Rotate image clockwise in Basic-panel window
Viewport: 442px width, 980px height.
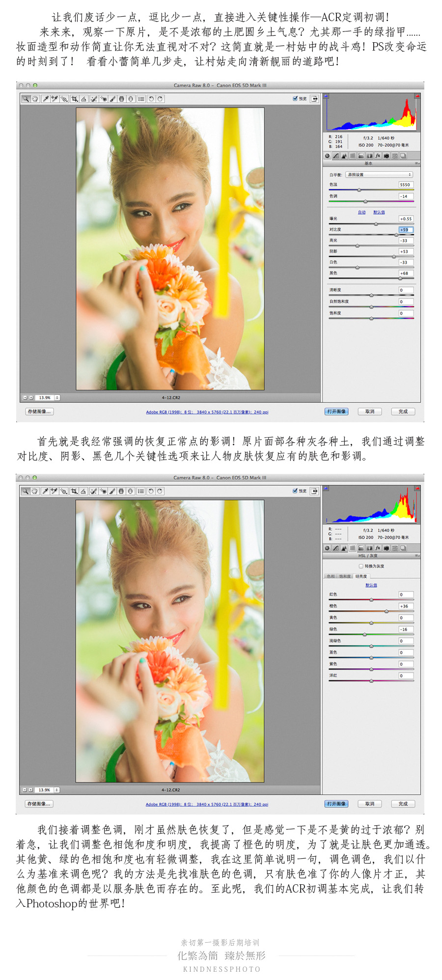click(x=160, y=99)
